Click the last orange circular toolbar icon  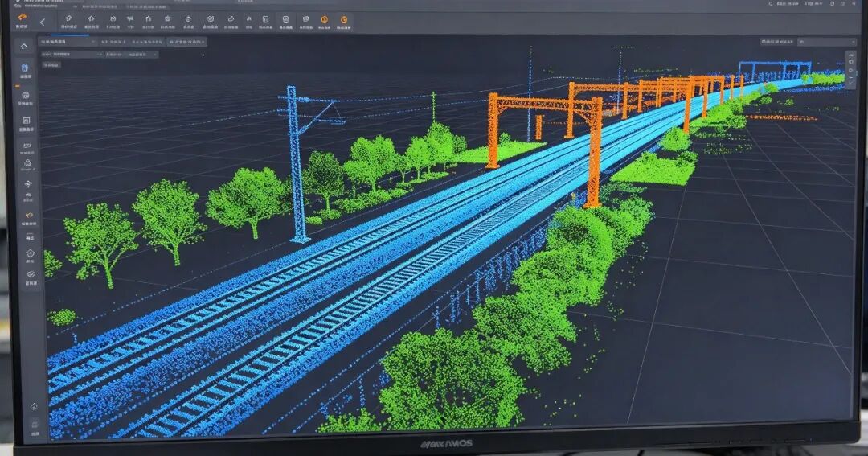(344, 19)
